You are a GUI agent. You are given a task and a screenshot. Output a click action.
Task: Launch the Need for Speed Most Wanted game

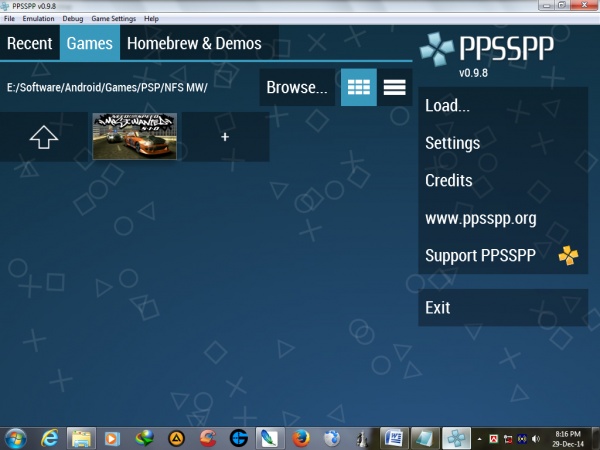click(135, 136)
